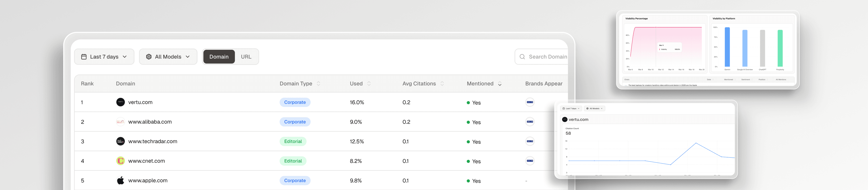Screen dimensions: 868x190
Task: Click the 8.2% Used value
Action: click(x=356, y=161)
